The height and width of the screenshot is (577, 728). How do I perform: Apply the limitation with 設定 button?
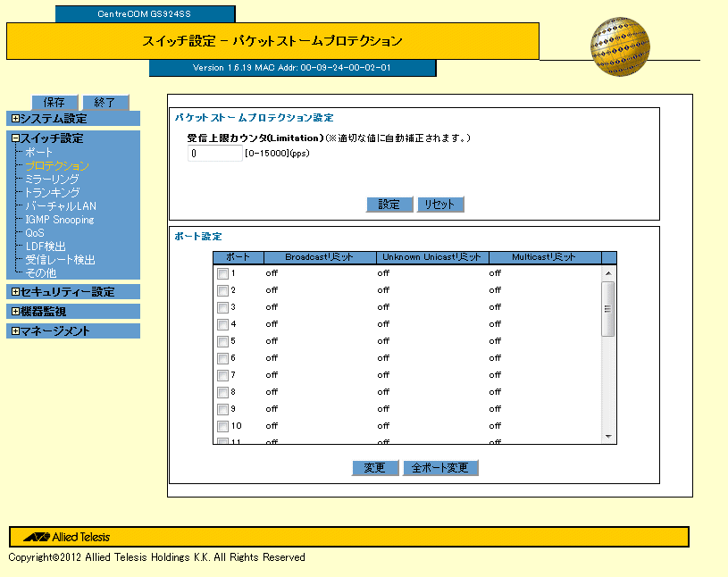389,205
